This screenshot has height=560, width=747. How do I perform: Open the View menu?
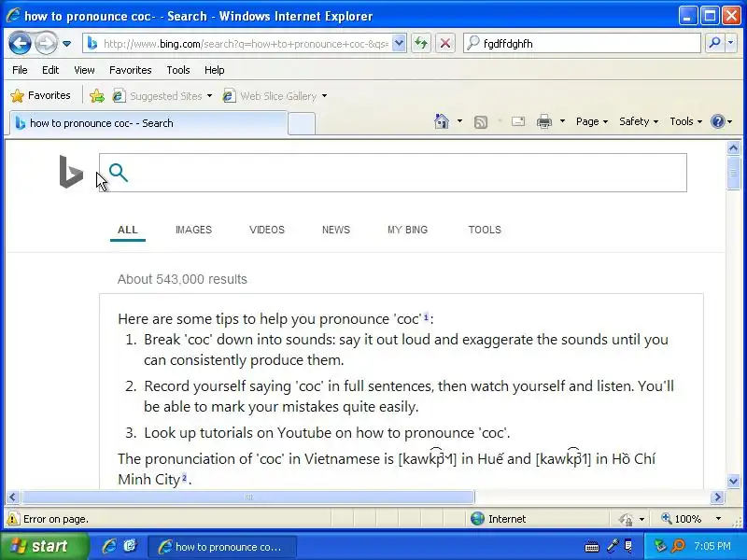click(x=84, y=70)
